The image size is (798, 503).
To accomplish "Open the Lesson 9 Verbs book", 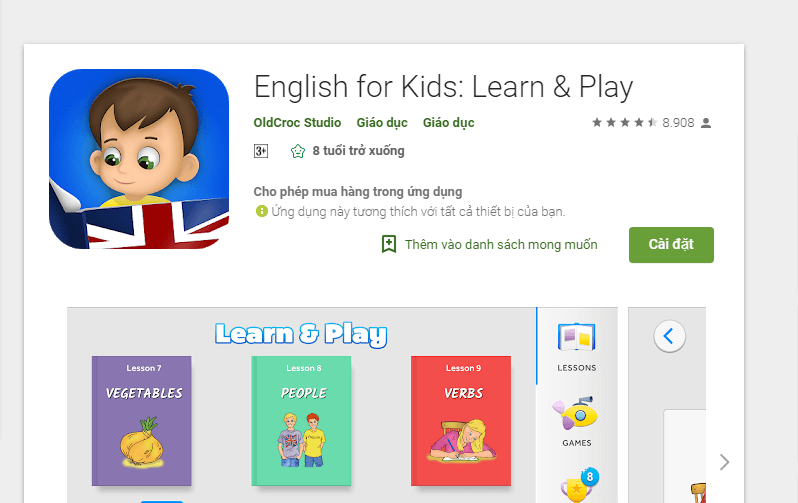I will (x=461, y=421).
